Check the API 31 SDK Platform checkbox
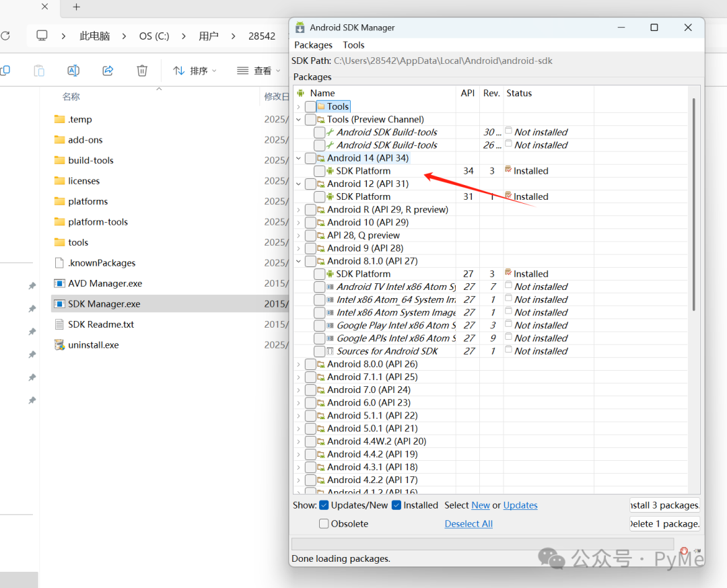 coord(320,196)
